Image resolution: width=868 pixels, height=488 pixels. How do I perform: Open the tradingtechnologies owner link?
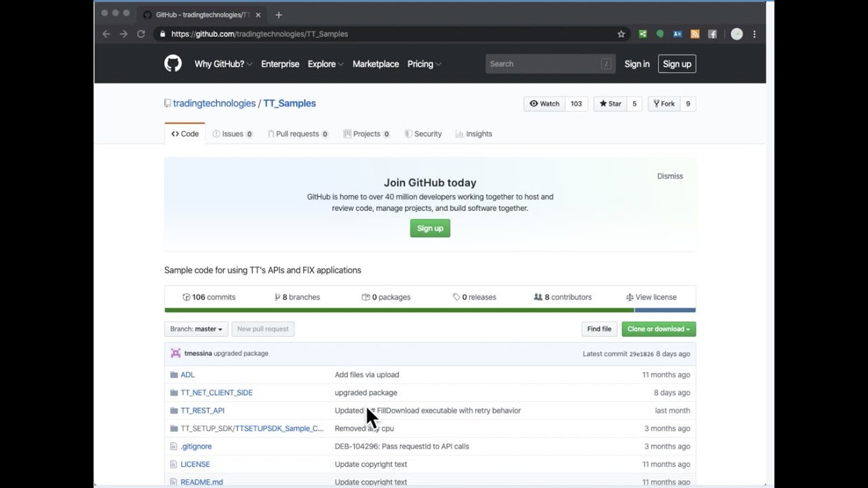click(x=214, y=103)
